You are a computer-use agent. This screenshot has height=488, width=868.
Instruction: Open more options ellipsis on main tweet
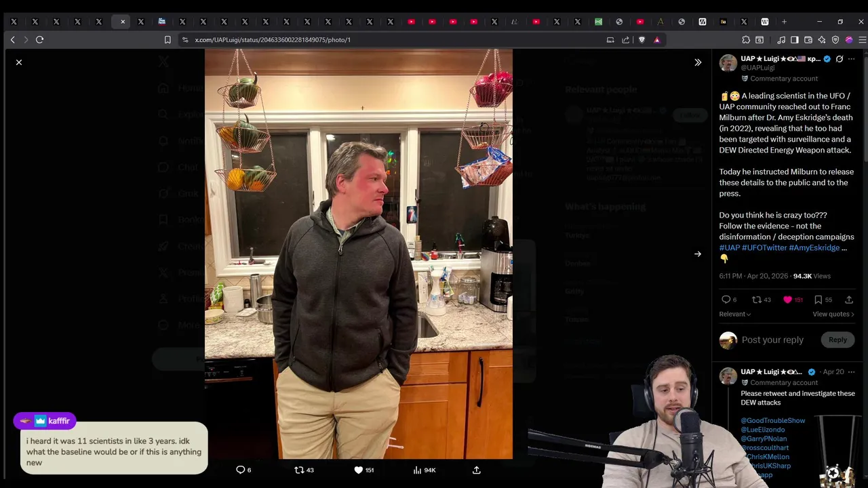[x=852, y=59]
